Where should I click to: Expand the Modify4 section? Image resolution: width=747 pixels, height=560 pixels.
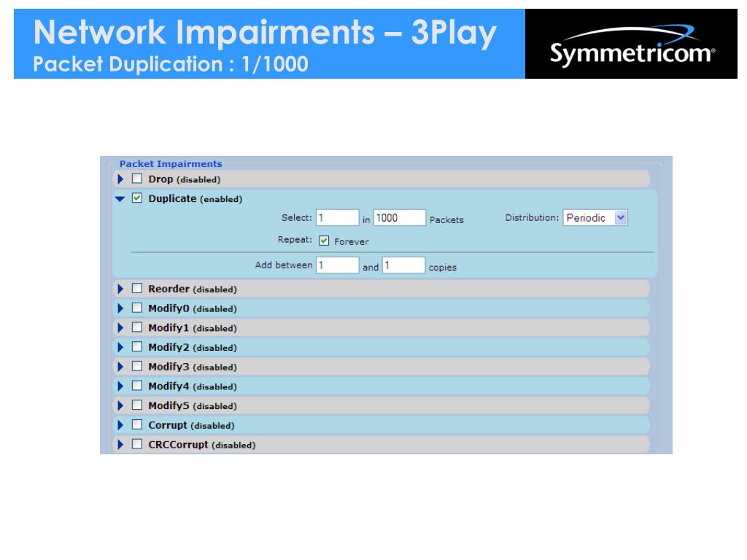pos(120,386)
